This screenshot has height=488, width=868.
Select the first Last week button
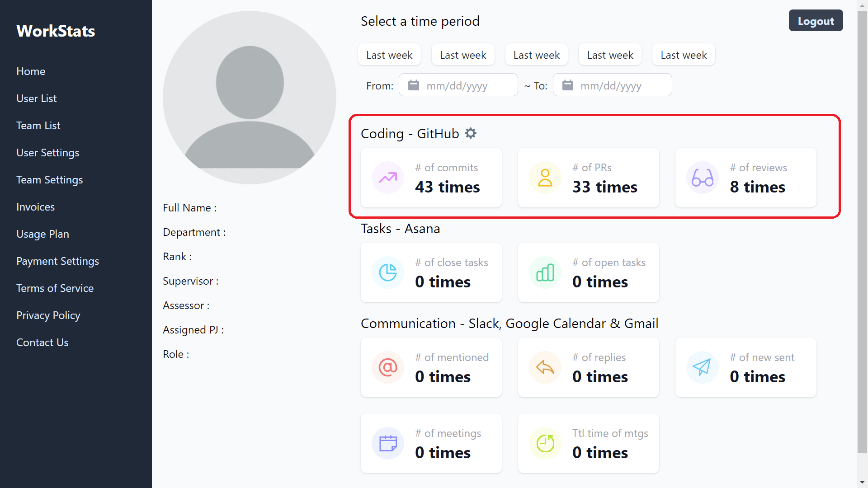coord(389,55)
